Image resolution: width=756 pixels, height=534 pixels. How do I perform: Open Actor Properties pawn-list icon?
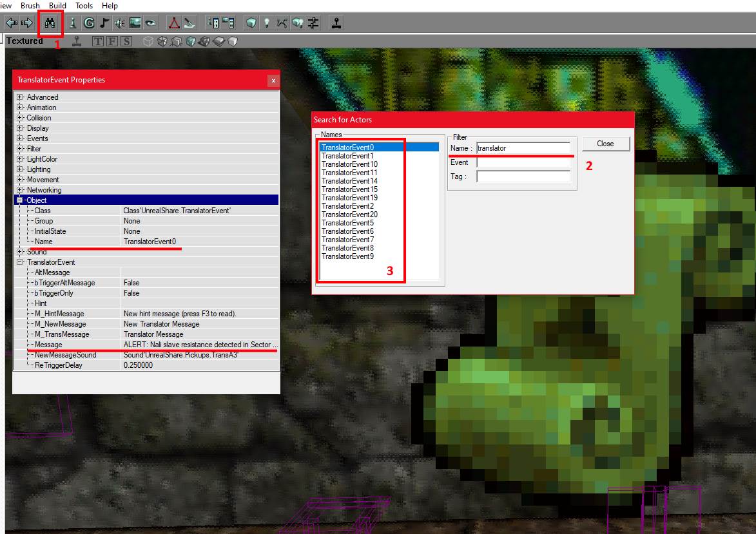point(213,23)
